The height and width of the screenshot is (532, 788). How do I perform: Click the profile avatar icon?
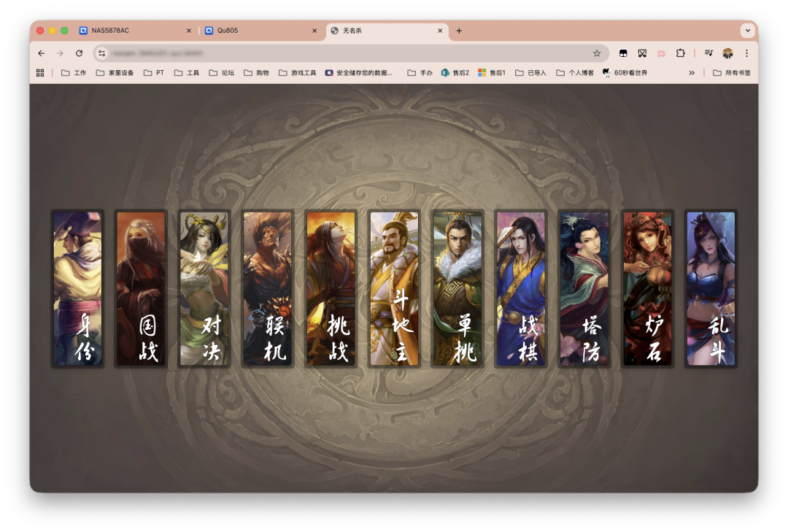[x=727, y=53]
